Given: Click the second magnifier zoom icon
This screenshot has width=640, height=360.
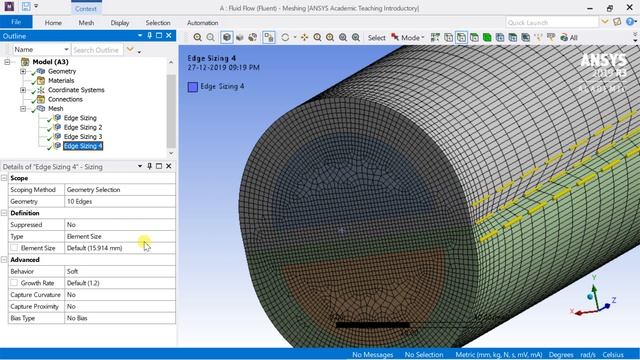Looking at the screenshot, I should click(211, 38).
